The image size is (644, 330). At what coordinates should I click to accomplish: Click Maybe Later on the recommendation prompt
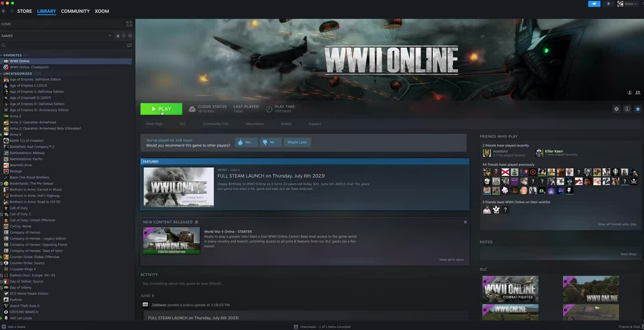(x=297, y=142)
